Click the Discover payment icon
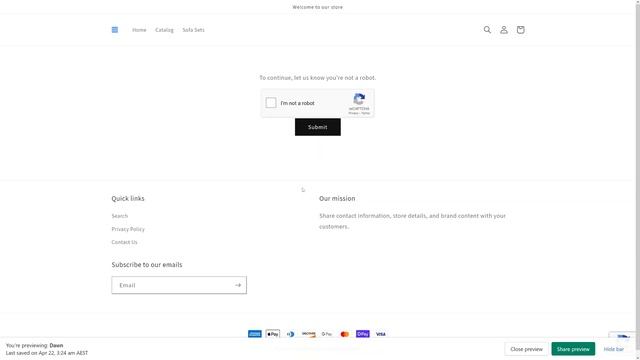 click(x=309, y=334)
